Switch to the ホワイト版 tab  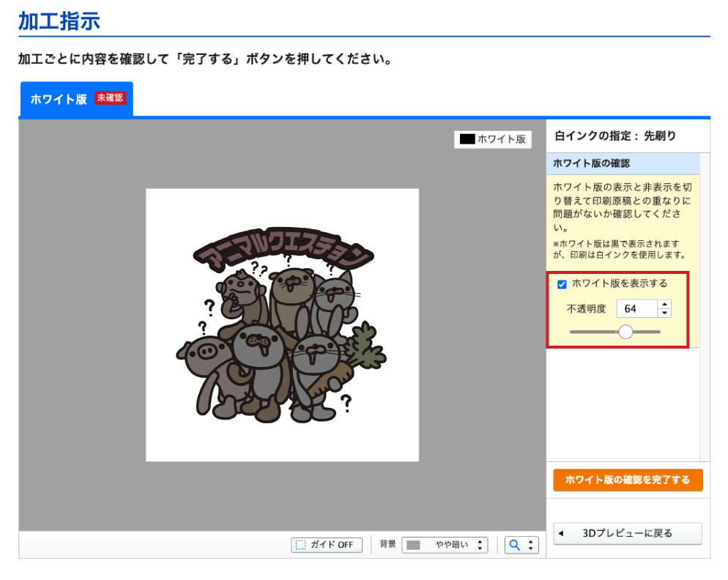[59, 99]
